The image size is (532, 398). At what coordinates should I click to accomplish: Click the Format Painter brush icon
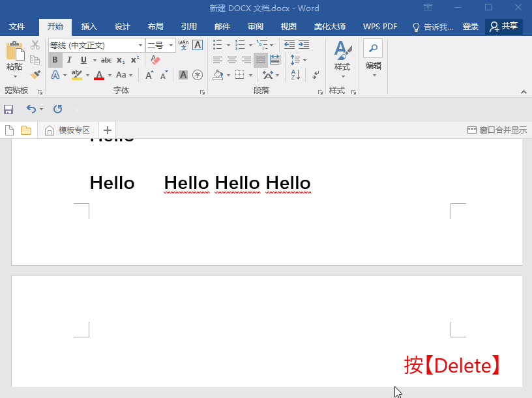[35, 75]
